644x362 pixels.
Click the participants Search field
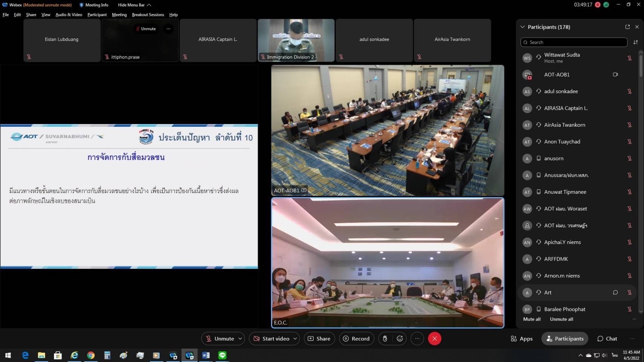pos(574,42)
